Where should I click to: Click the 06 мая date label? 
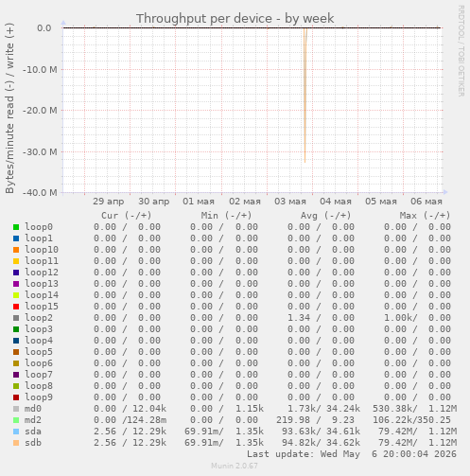(426, 202)
